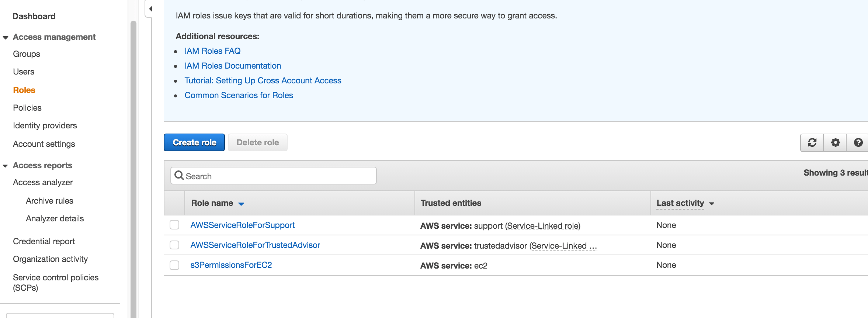Screen dimensions: 868x318
Task: Collapse the sidebar with the arrow icon
Action: point(150,9)
